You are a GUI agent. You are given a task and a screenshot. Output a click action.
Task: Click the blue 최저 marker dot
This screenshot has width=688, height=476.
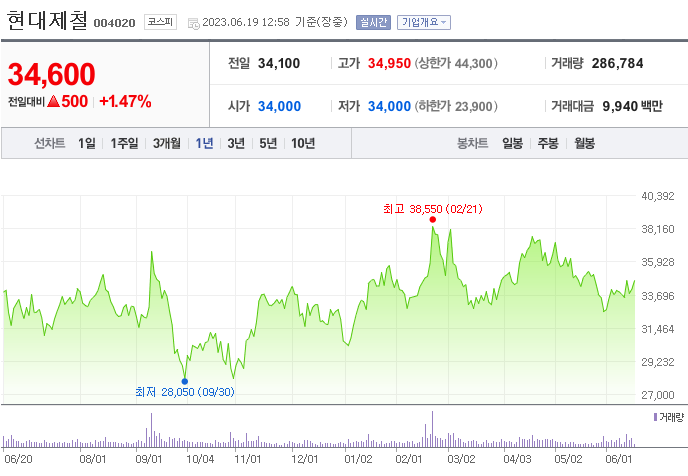coord(185,381)
